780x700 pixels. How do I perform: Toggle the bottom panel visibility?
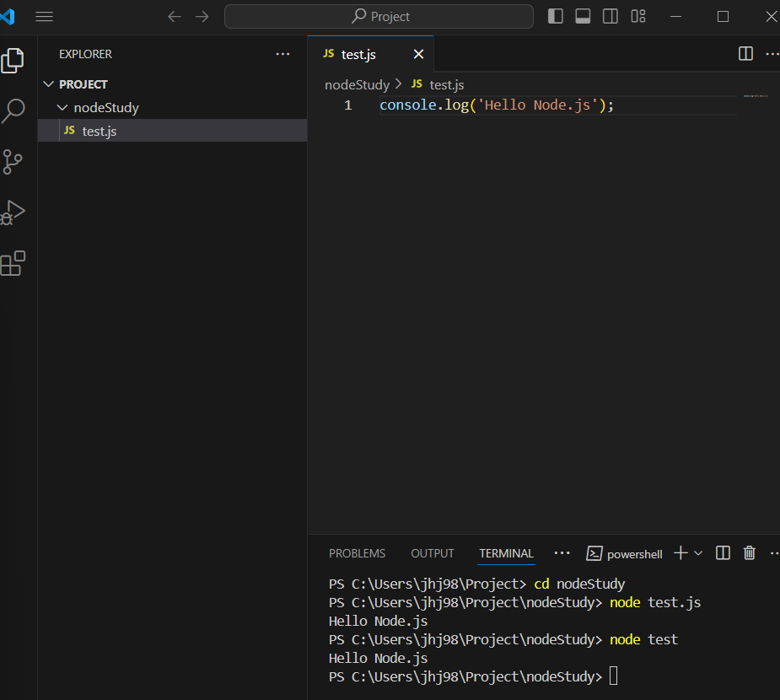pyautogui.click(x=583, y=16)
